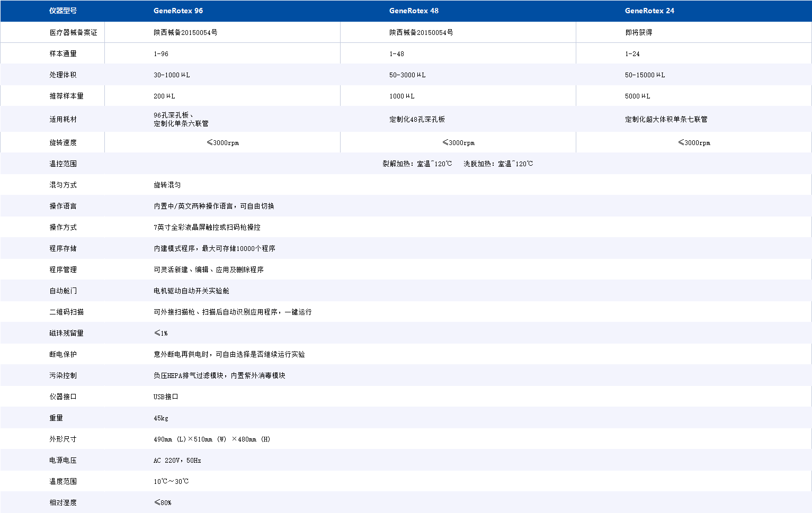
Task: Click '陕西械备20150054号' under GeneRotex 48
Action: coord(421,32)
